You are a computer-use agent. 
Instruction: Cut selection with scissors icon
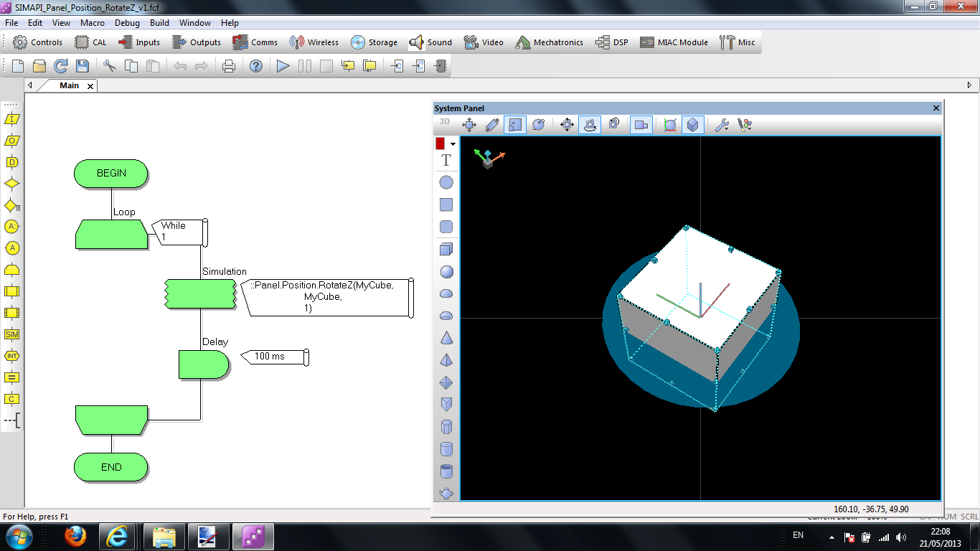coord(110,66)
